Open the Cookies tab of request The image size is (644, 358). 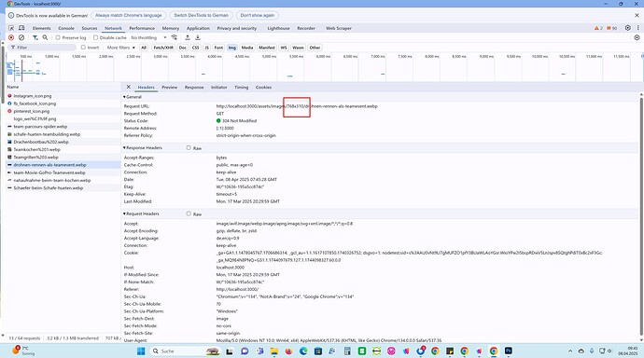263,88
